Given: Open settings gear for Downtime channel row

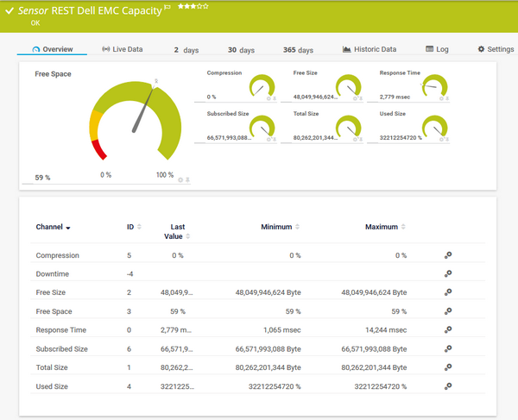Looking at the screenshot, I should 447,274.
